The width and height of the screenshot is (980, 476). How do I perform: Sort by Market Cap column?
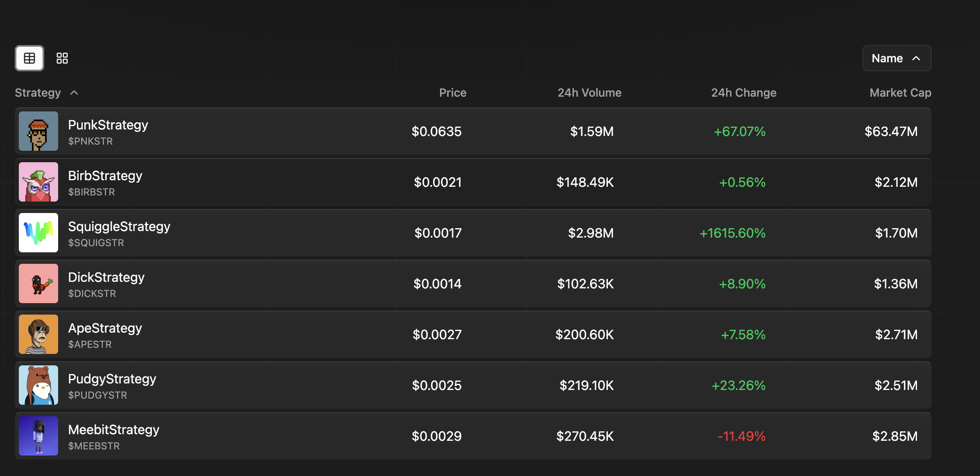click(x=900, y=93)
